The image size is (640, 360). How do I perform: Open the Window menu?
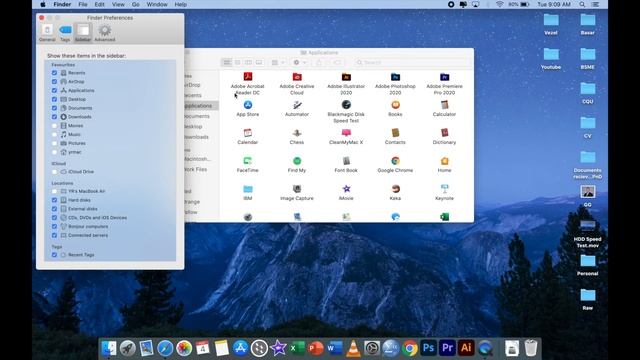[x=157, y=4]
